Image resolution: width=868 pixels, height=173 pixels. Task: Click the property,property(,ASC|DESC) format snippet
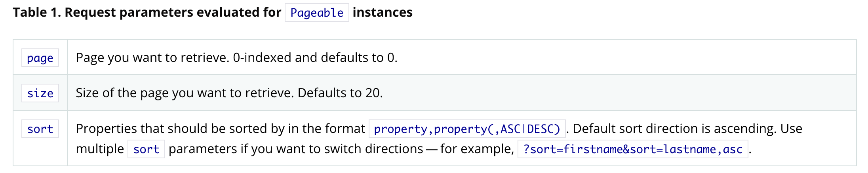pos(467,129)
